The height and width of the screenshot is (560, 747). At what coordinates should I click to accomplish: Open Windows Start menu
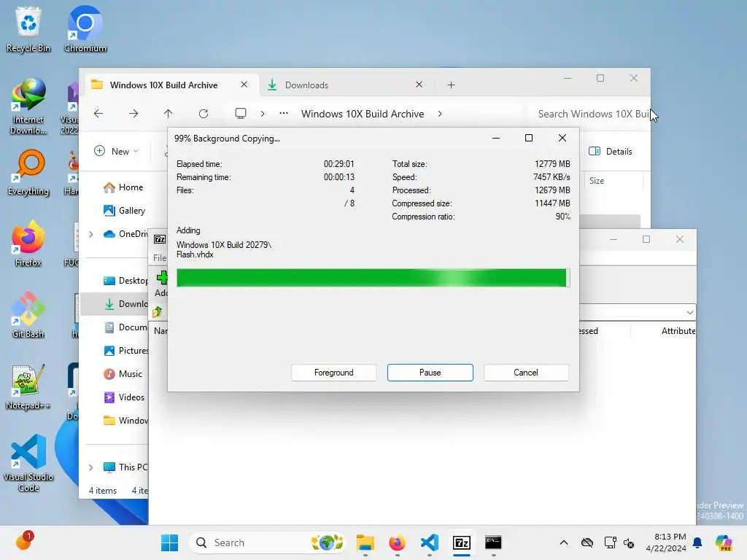point(169,542)
